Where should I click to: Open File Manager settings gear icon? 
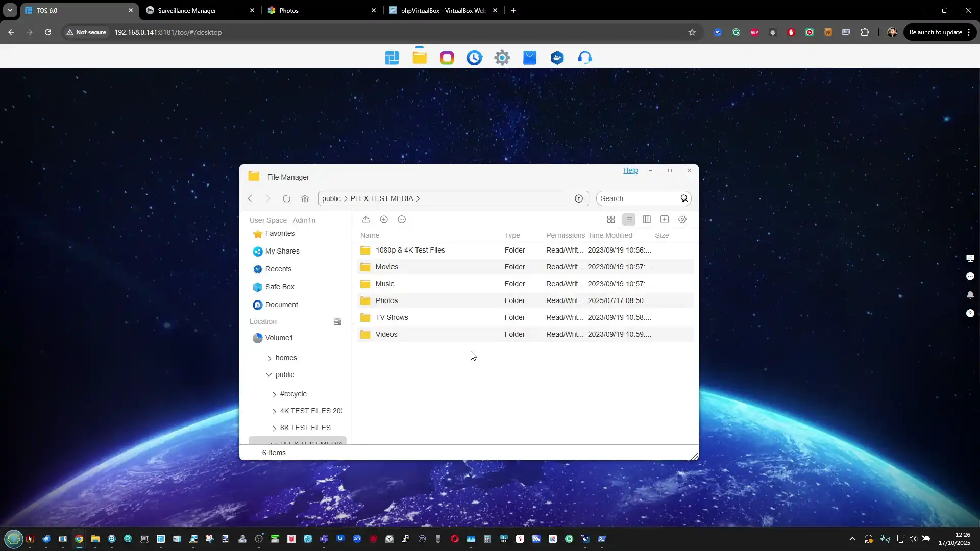(x=682, y=219)
